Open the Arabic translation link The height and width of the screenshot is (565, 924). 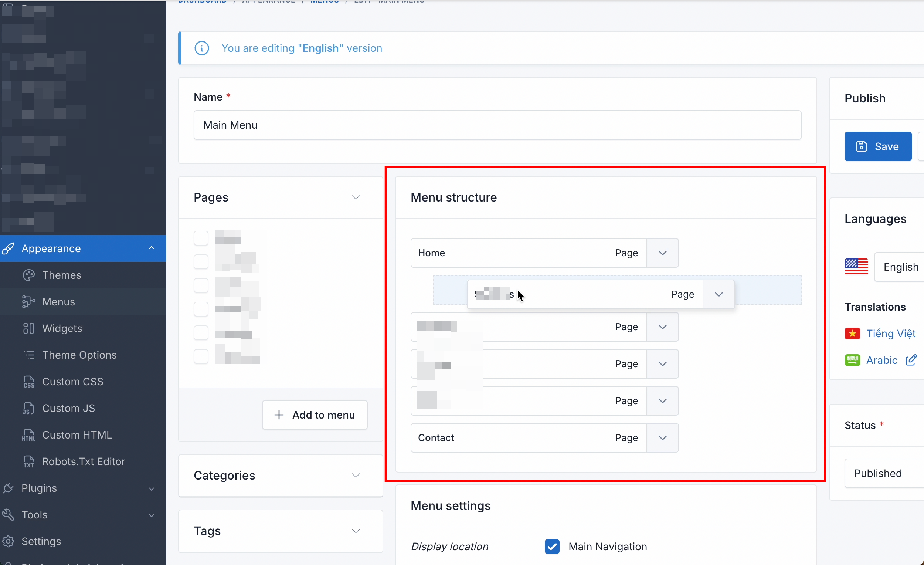[x=881, y=360]
